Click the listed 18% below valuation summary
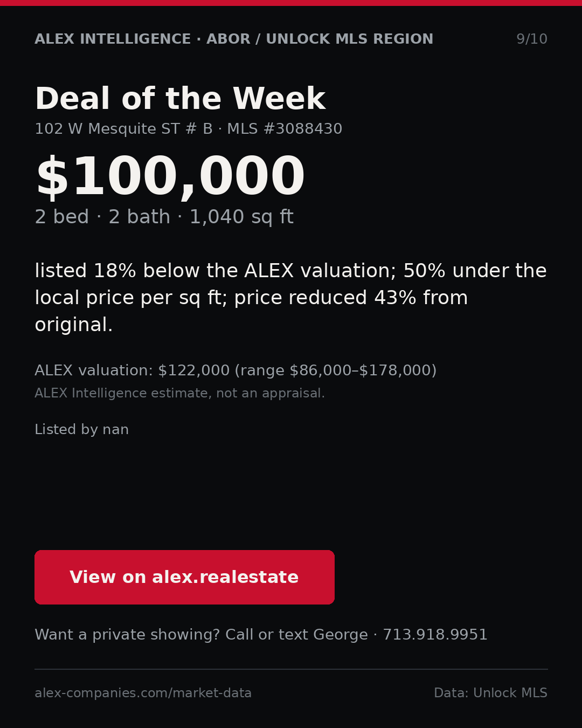Screen dimensions: 582x728 tap(290, 298)
